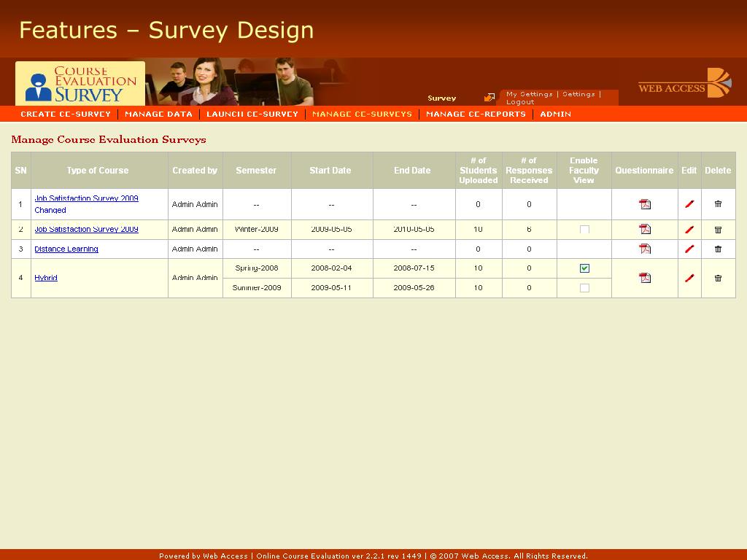This screenshot has height=560, width=747.
Task: Click end date 2010-05-05
Action: [414, 230]
